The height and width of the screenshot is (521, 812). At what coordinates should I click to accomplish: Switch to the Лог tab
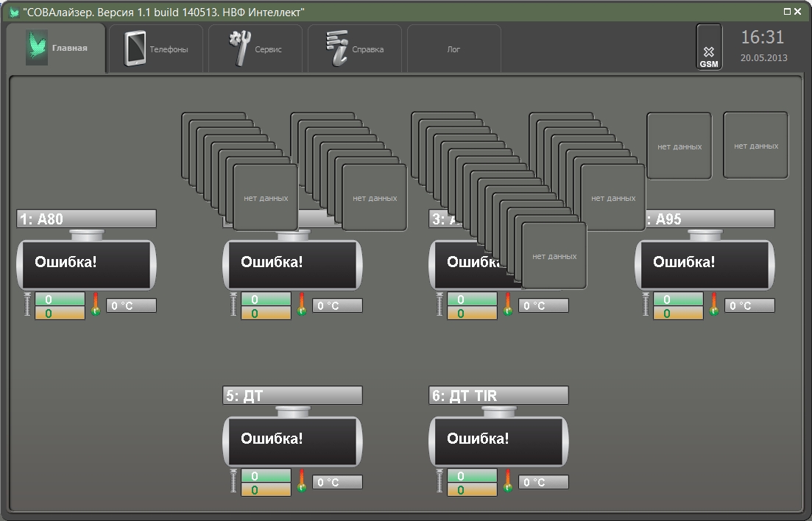[454, 49]
